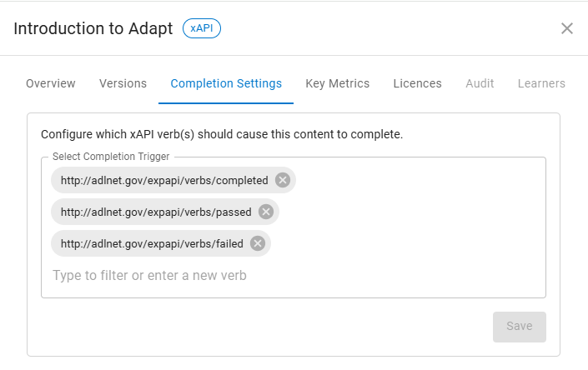Select the verbs/completed chip label
Image resolution: width=588 pixels, height=370 pixels.
164,180
